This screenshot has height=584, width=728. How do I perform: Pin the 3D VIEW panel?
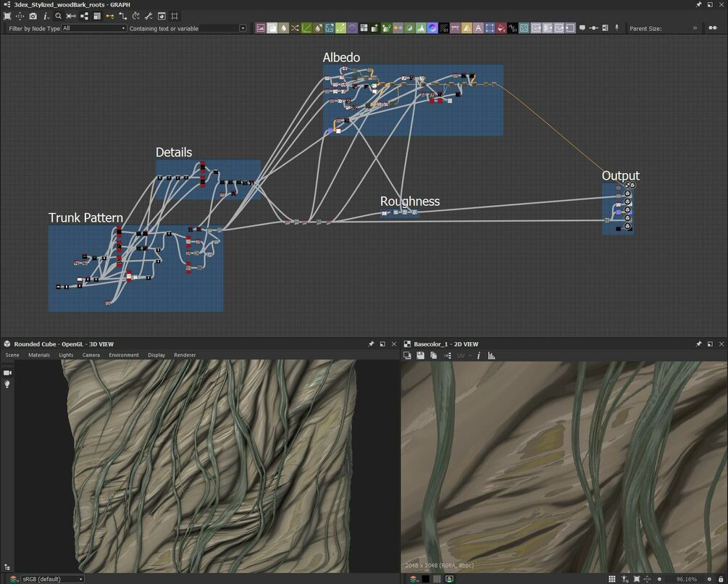point(371,344)
